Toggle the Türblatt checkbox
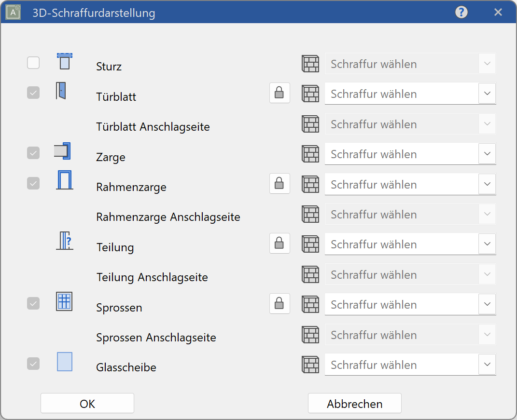The height and width of the screenshot is (420, 517). (33, 93)
